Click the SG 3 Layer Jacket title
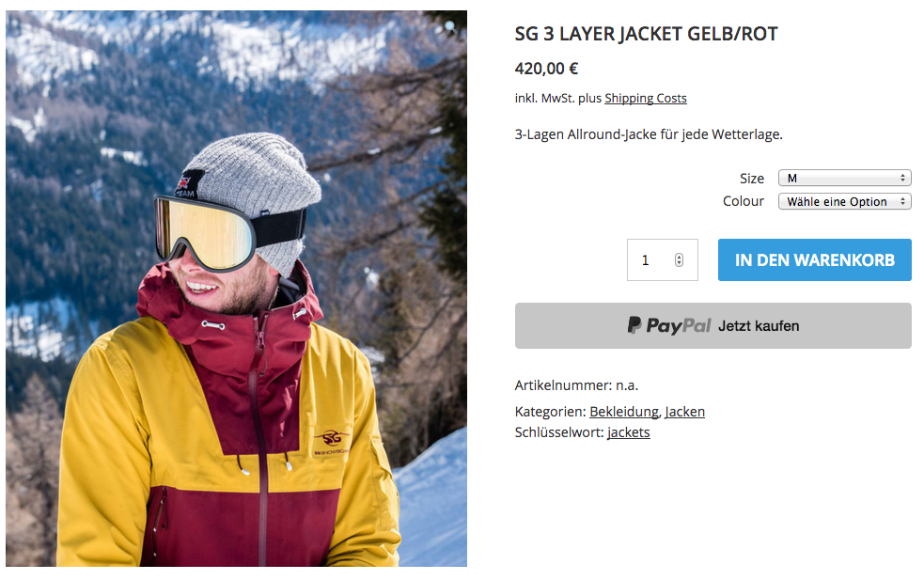The image size is (924, 580). tap(646, 34)
